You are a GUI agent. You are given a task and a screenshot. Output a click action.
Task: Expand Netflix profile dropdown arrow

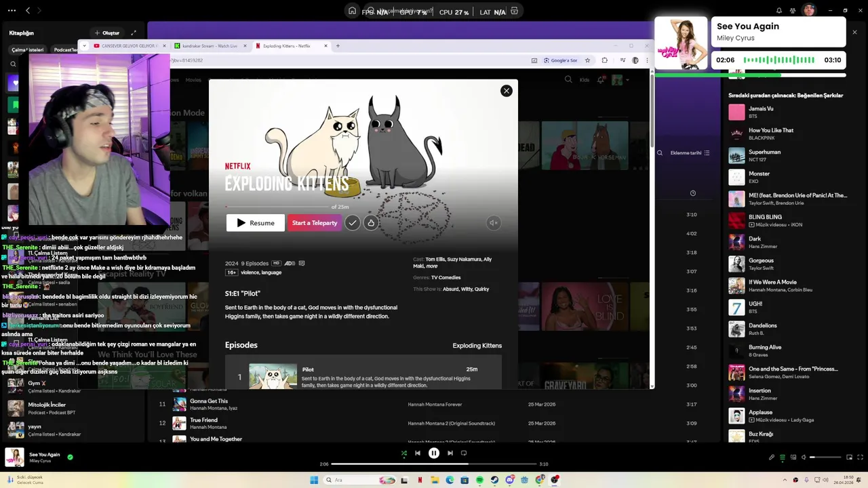pos(628,80)
